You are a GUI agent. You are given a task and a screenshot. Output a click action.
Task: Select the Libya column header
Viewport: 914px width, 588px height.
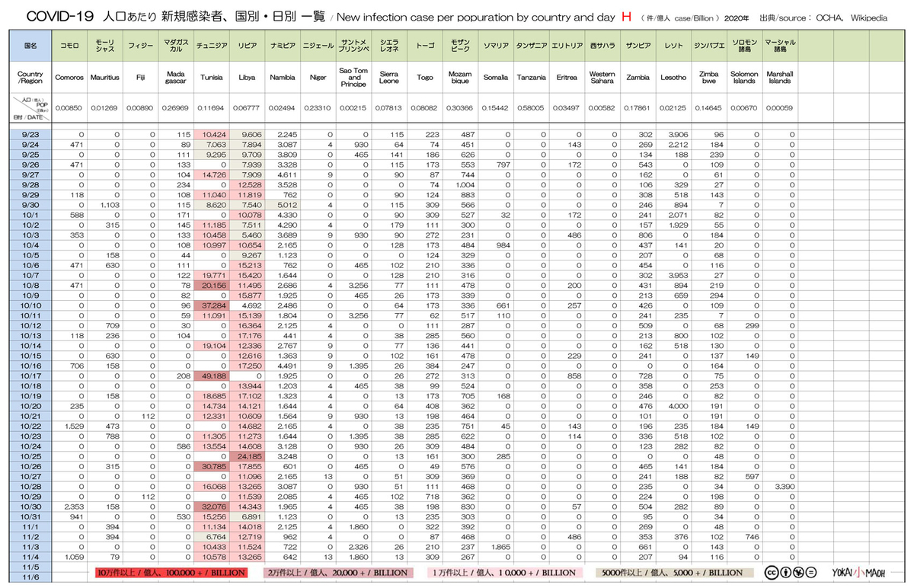click(x=247, y=78)
